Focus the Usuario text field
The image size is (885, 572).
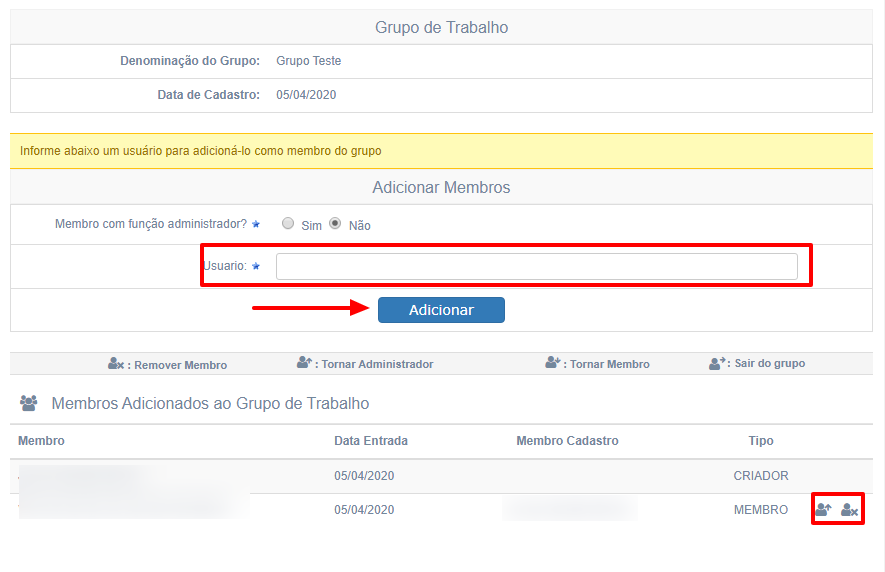536,266
